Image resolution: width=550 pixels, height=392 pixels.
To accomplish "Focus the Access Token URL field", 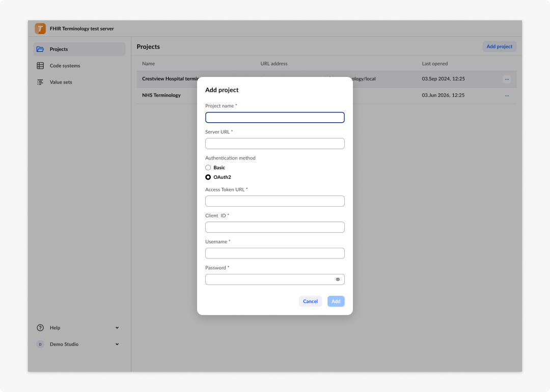I will point(275,201).
